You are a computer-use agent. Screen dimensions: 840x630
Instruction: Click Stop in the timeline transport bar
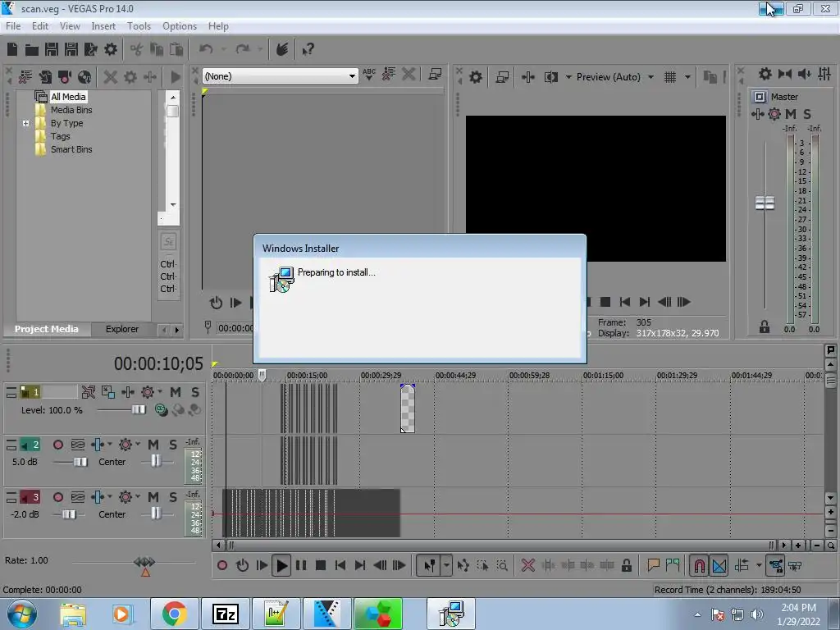pyautogui.click(x=321, y=565)
